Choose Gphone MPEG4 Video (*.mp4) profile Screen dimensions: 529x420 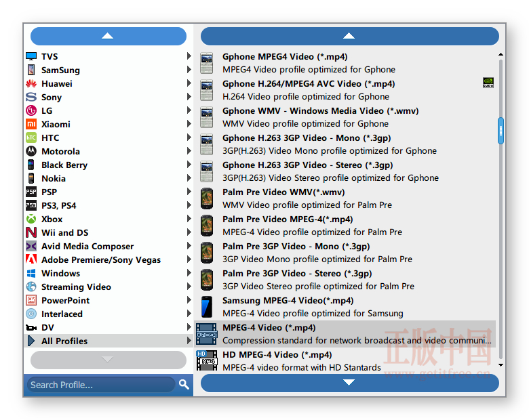(345, 63)
